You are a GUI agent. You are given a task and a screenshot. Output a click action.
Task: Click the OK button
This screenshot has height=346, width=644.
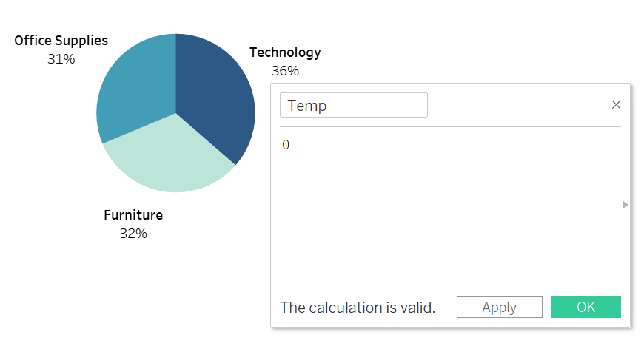tap(586, 307)
